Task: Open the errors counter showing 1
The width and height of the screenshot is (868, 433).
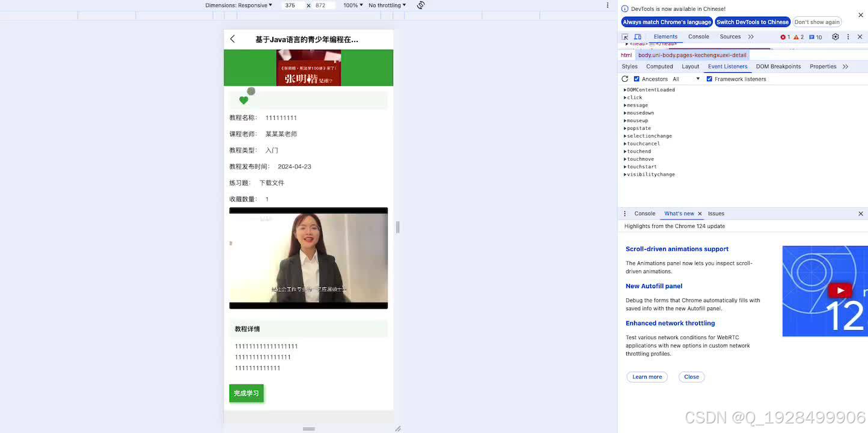Action: (785, 37)
